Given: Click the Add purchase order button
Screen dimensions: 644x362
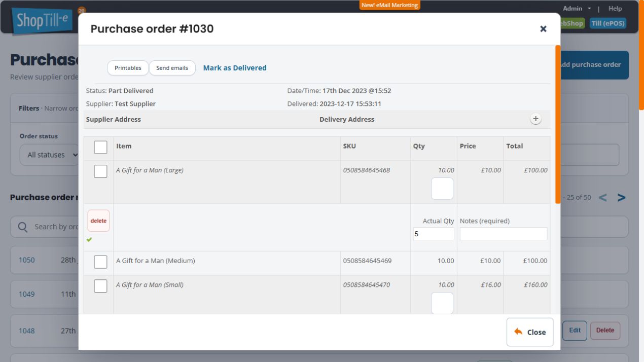Looking at the screenshot, I should coord(594,65).
